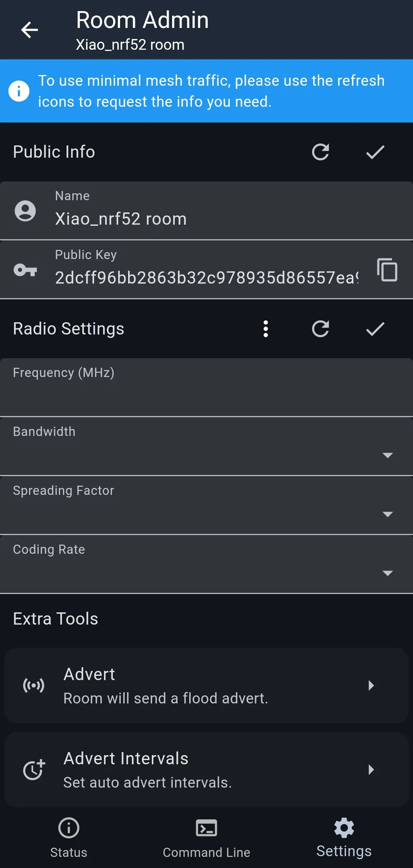Screen dimensions: 413x868
Task: Copy the public key to clipboard
Action: coord(387,270)
